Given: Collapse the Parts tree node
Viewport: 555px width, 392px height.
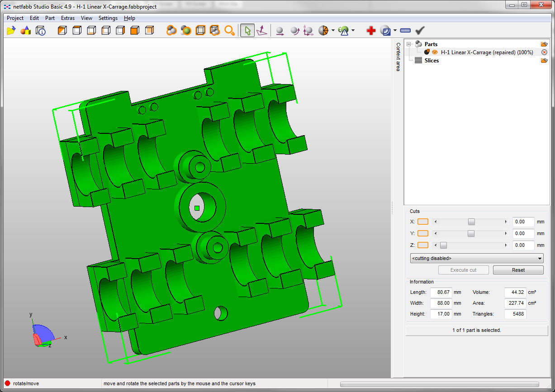Looking at the screenshot, I should point(409,44).
